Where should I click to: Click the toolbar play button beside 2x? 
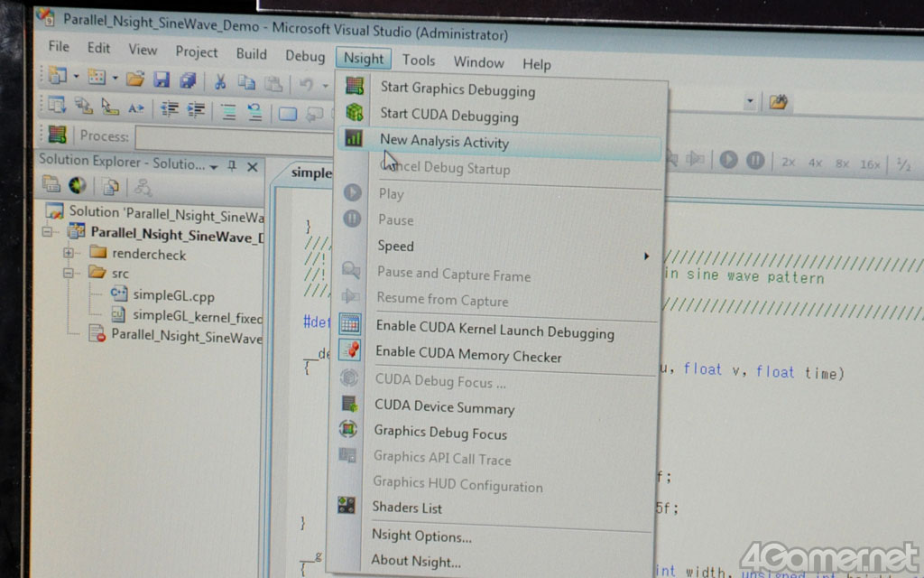click(x=728, y=159)
